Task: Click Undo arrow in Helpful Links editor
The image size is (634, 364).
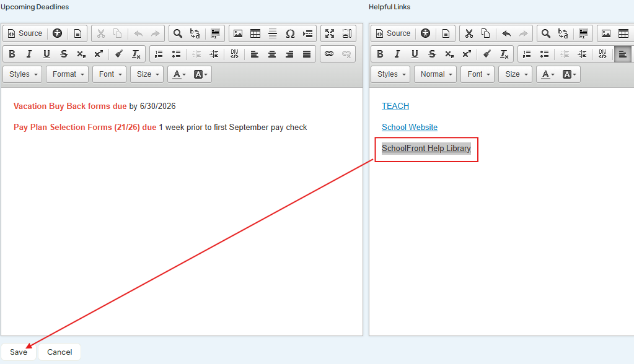Action: coord(506,33)
